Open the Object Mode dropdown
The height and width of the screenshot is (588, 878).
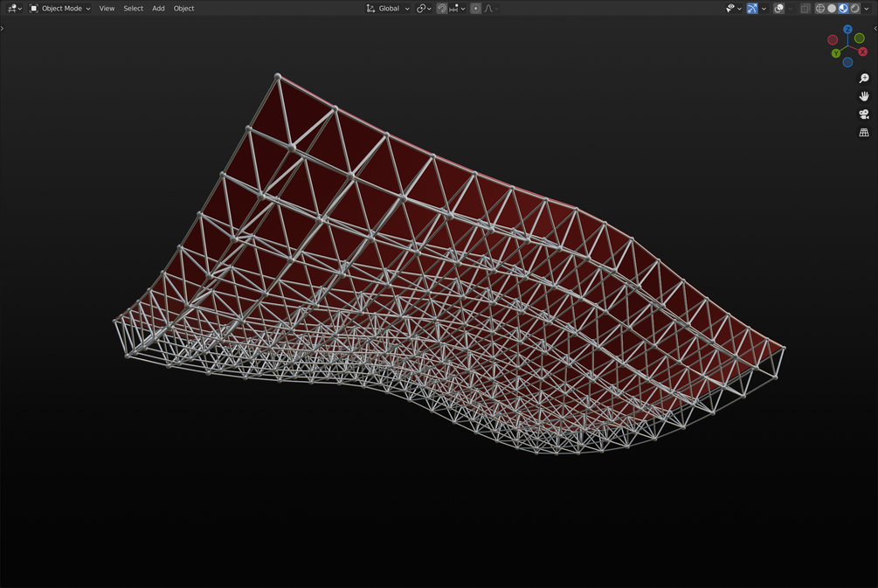(60, 9)
